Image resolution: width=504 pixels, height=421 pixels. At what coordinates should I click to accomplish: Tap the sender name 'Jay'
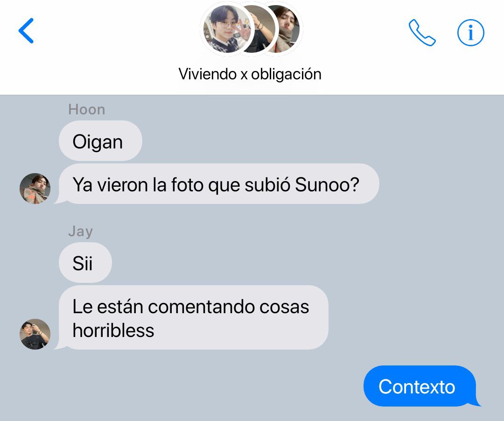click(81, 232)
